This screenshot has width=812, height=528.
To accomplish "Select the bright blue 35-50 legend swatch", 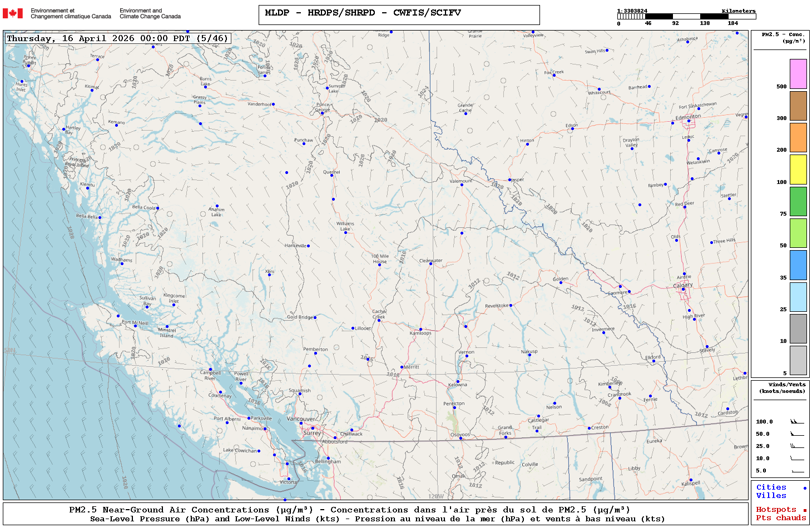I will 798,265.
